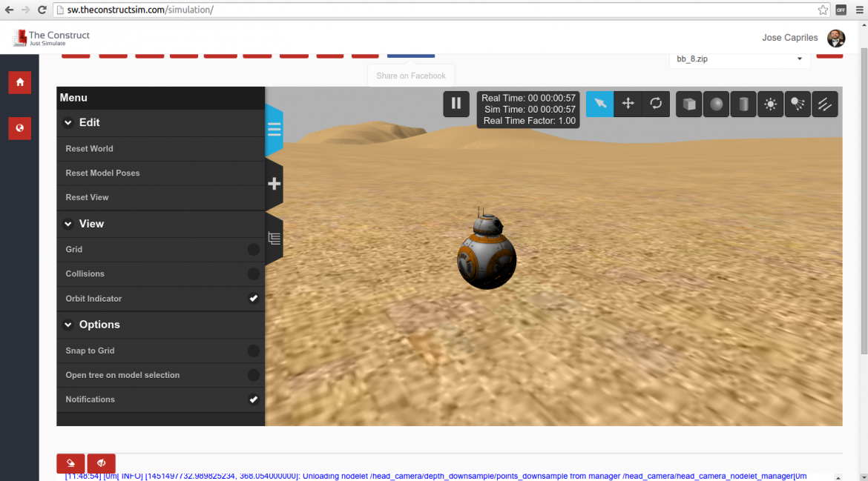Screen dimensions: 868x481
Task: Activate the rotate tool
Action: [x=656, y=104]
